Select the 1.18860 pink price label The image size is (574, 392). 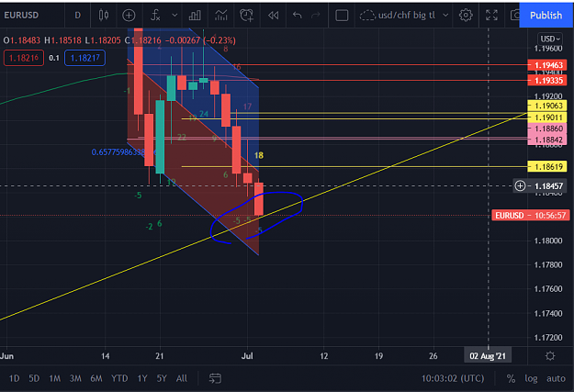547,129
